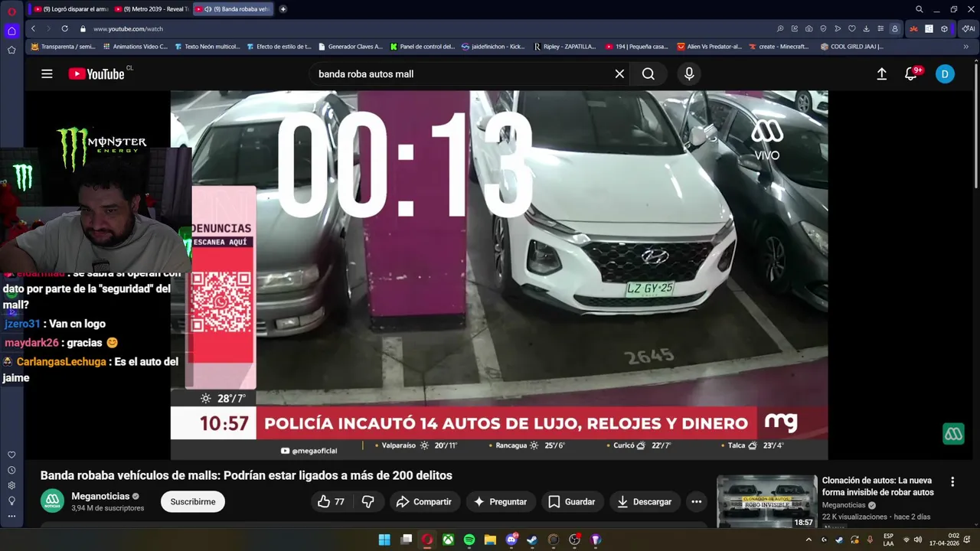Screen dimensions: 980x551
Task: Open Windows Start button
Action: pos(384,540)
